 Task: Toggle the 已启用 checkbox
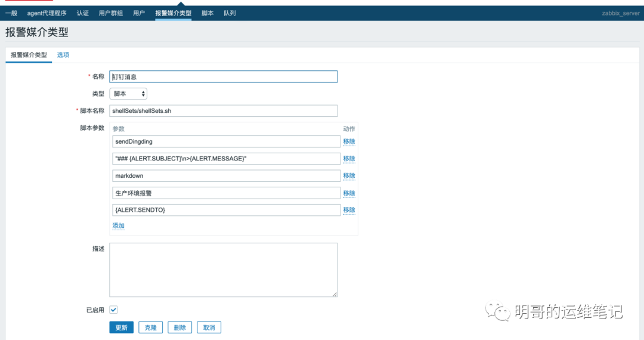pos(113,310)
